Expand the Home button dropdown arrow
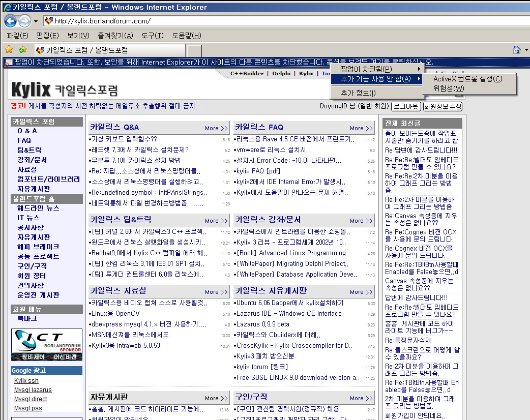The width and height of the screenshot is (530, 420). click(x=526, y=50)
